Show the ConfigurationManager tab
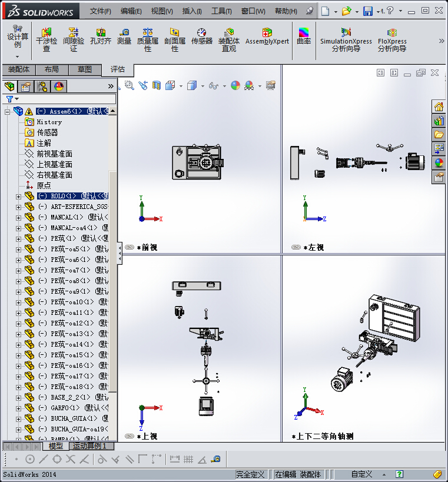This screenshot has width=448, height=482. tap(42, 87)
